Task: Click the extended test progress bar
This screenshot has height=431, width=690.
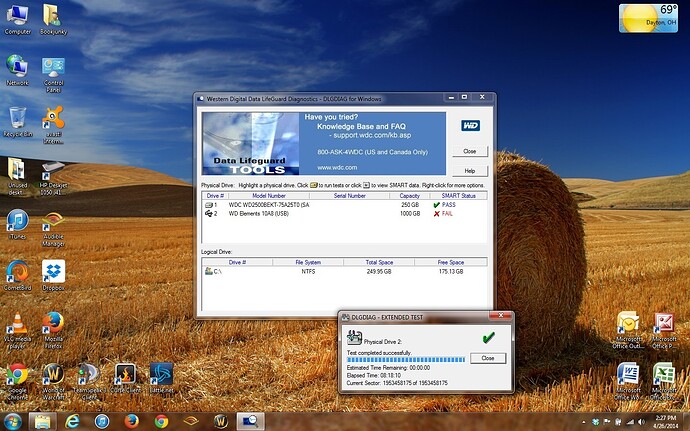Action: click(406, 360)
